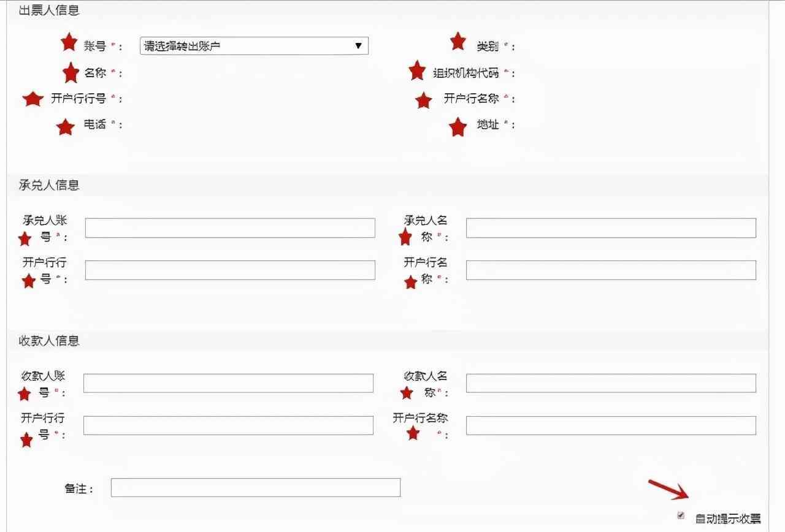The width and height of the screenshot is (785, 532).
Task: Click the payee 开户行行号 input box
Action: pyautogui.click(x=229, y=425)
